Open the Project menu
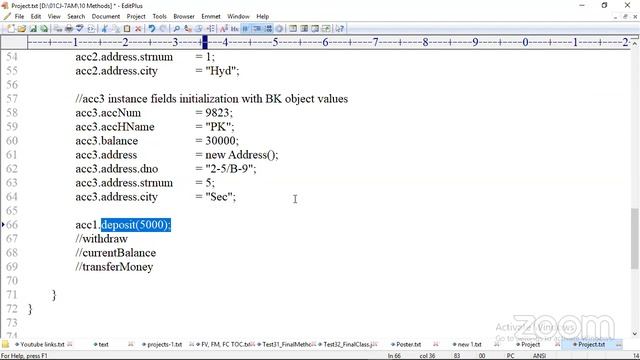 tap(136, 16)
